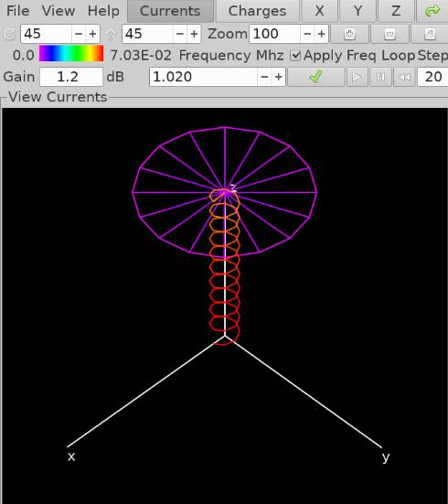Open the Help menu
This screenshot has height=504, width=448.
(x=103, y=11)
